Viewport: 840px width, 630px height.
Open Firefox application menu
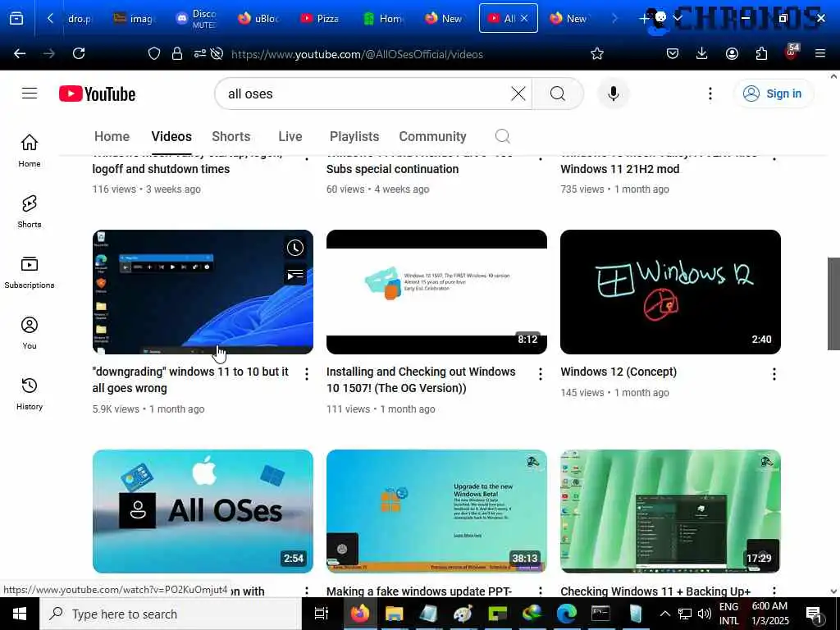pos(820,53)
